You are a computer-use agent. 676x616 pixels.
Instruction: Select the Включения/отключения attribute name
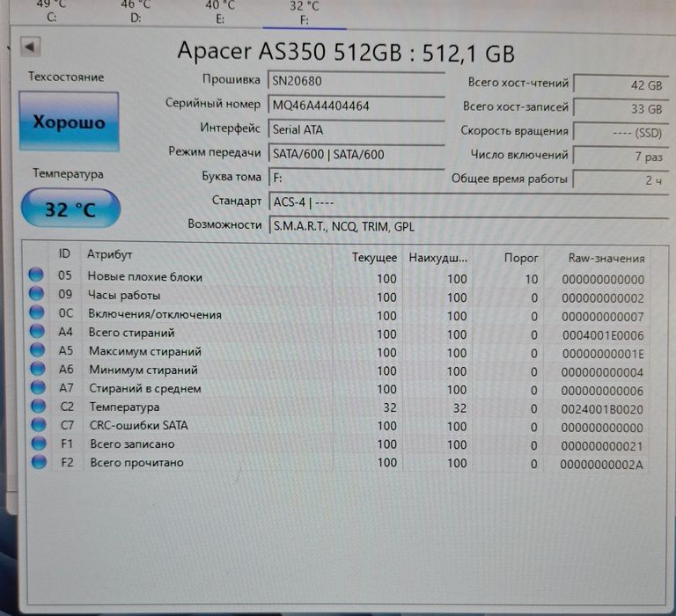click(155, 314)
